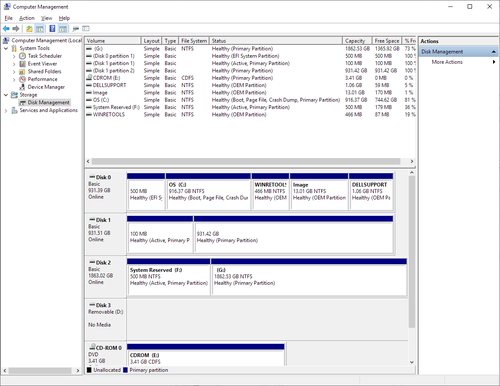The width and height of the screenshot is (500, 386).
Task: Click the OS (C:) volume drive icon
Action: (89, 100)
